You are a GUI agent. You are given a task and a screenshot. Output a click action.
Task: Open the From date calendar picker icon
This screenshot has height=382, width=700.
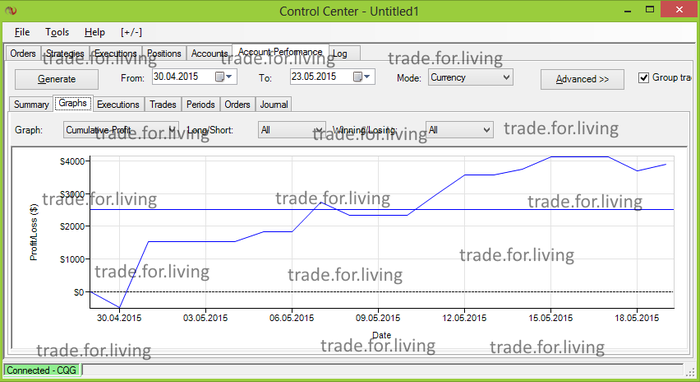[x=223, y=77]
